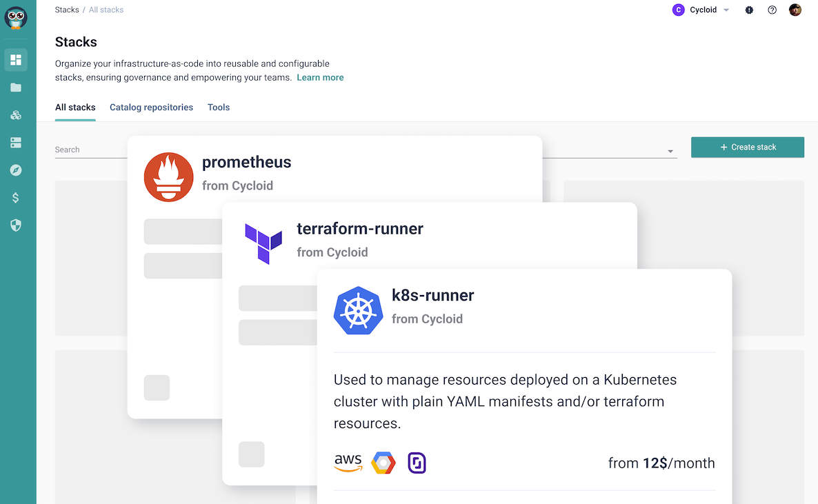Viewport: 818px width, 504px height.
Task: Click the k8s-runner description text
Action: click(505, 401)
